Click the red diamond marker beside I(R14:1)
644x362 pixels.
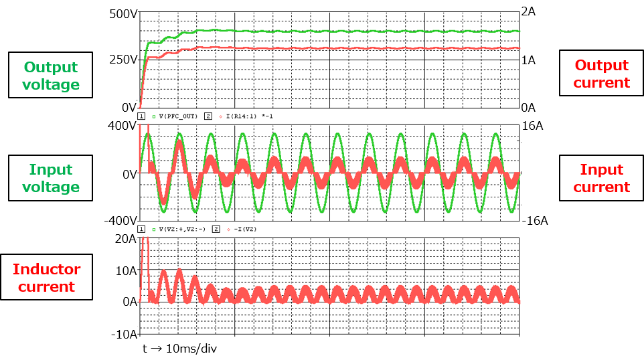[x=220, y=116]
